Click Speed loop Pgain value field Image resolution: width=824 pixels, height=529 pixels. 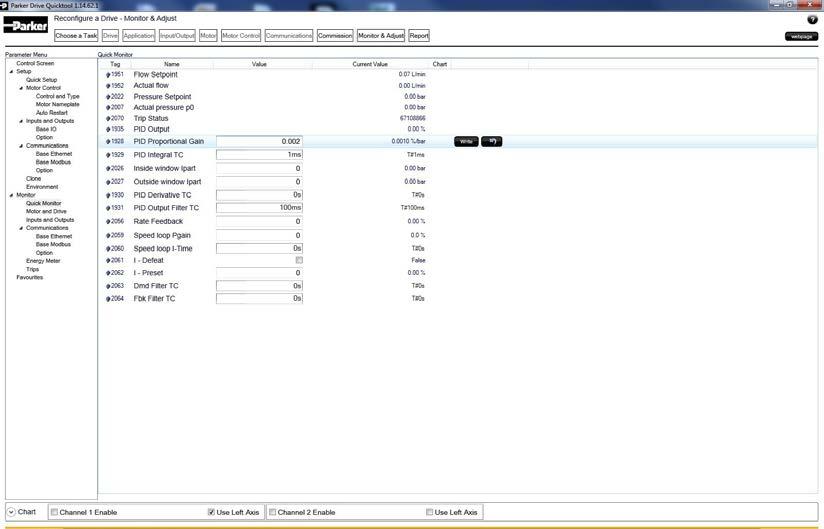(259, 235)
